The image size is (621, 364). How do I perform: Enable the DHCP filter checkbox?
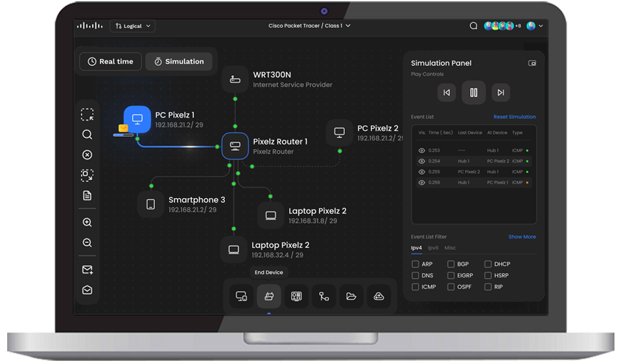click(488, 264)
